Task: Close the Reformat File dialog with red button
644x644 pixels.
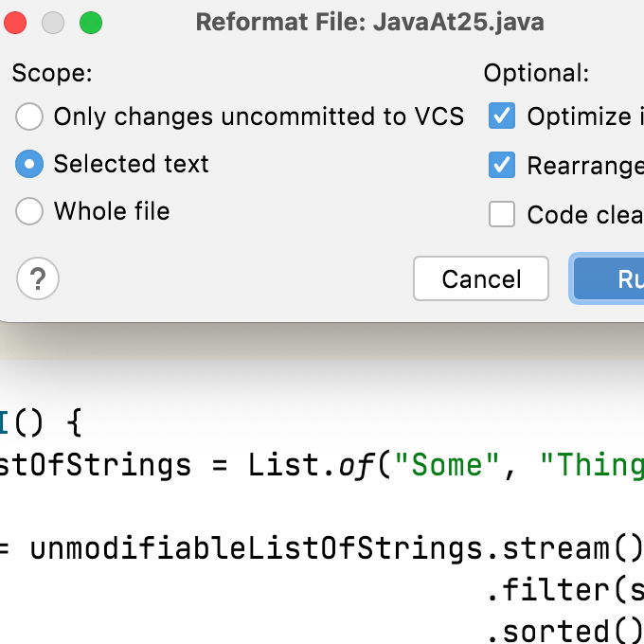Action: (x=16, y=23)
